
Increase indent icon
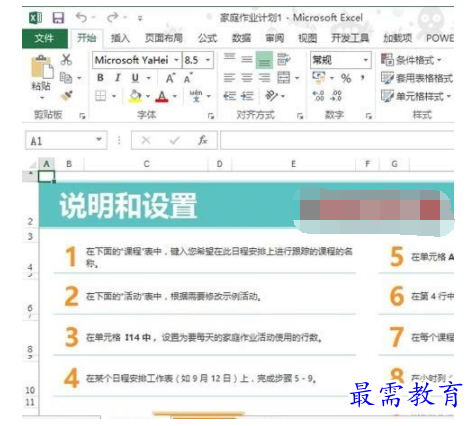[247, 96]
